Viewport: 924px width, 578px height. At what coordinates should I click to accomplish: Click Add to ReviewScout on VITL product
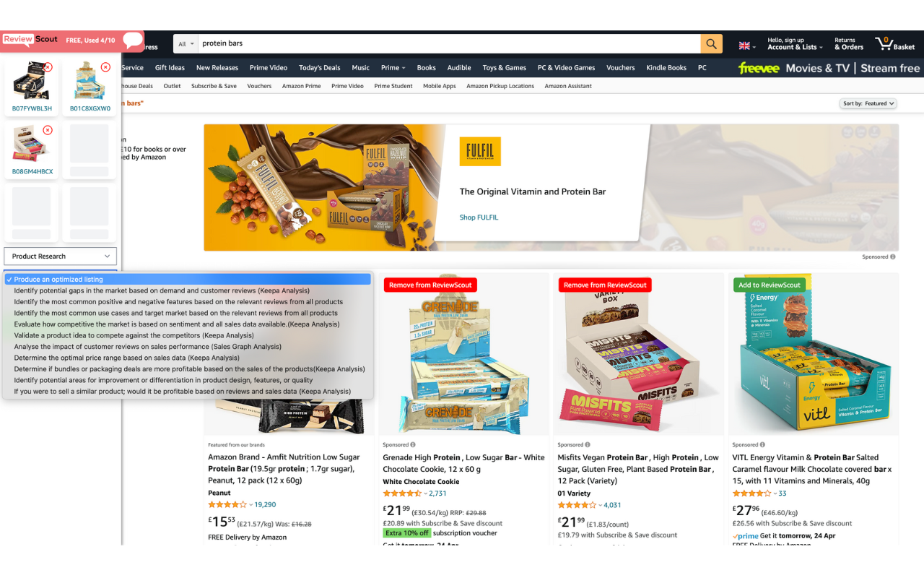click(769, 285)
